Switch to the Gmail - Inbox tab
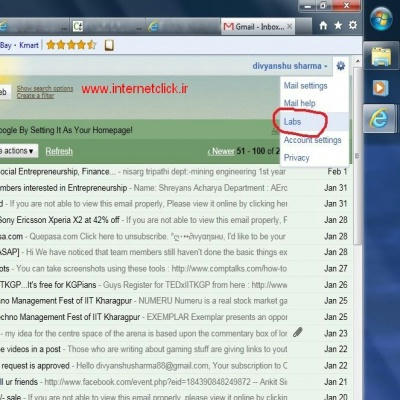Screen dimensions: 400x400 pyautogui.click(x=258, y=26)
